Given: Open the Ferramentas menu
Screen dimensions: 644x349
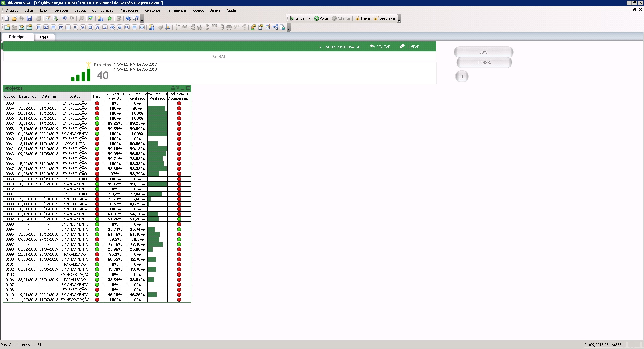Looking at the screenshot, I should click(x=177, y=10).
